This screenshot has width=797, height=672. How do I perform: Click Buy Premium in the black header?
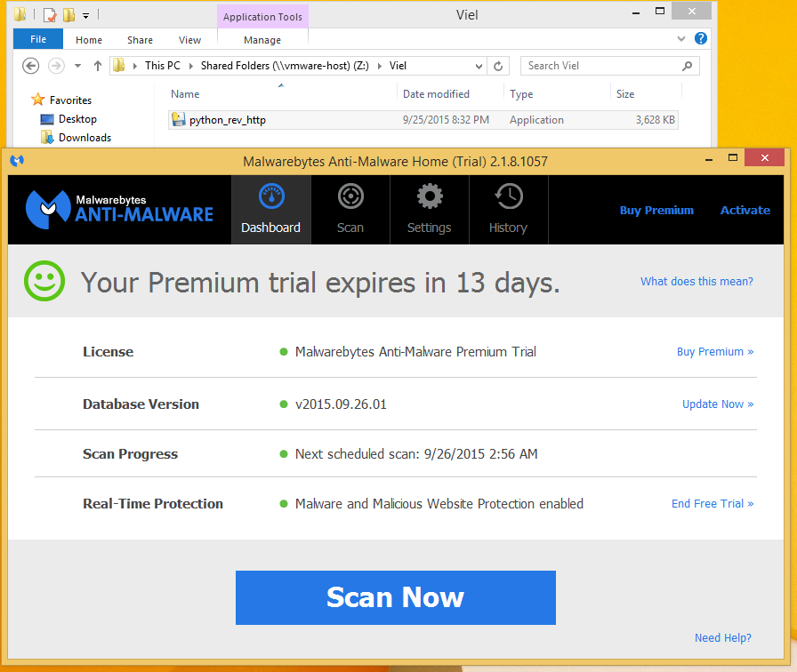coord(656,211)
